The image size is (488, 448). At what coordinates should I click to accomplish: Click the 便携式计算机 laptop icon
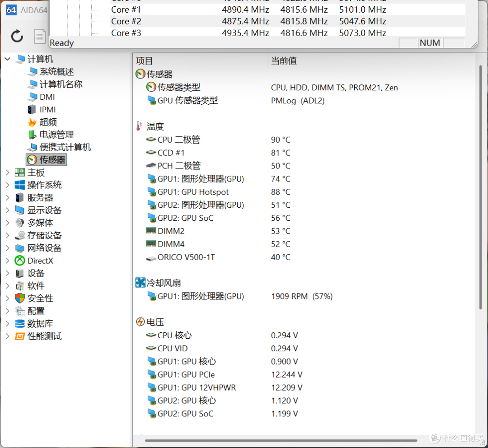[32, 147]
